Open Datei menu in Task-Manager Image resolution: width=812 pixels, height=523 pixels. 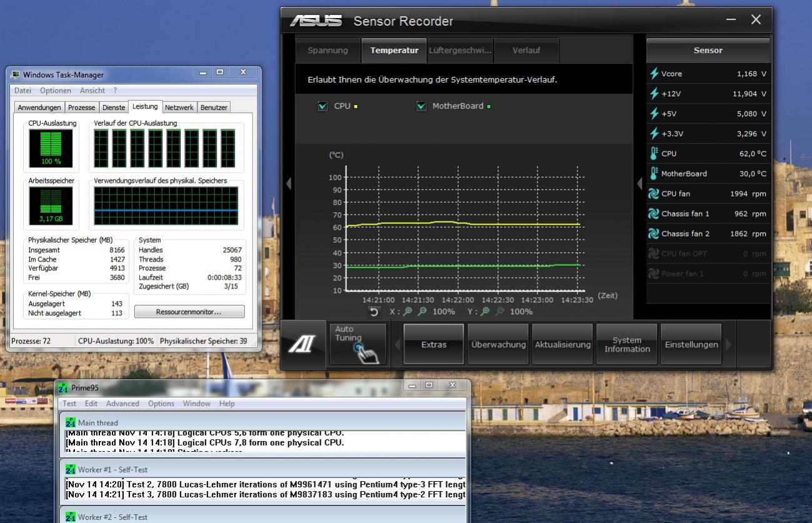(23, 91)
